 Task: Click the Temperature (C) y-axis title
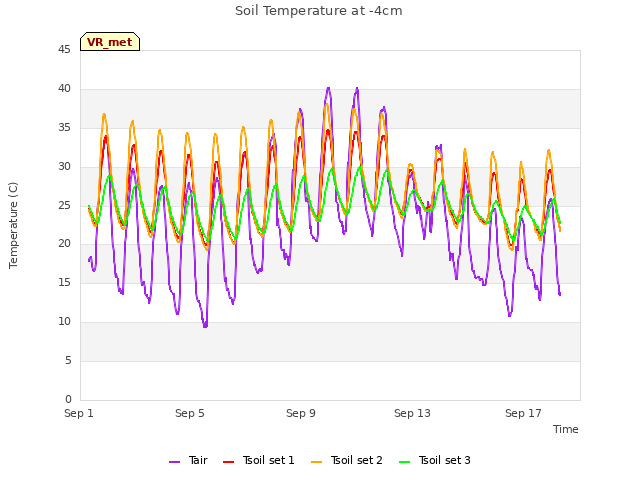pyautogui.click(x=13, y=225)
